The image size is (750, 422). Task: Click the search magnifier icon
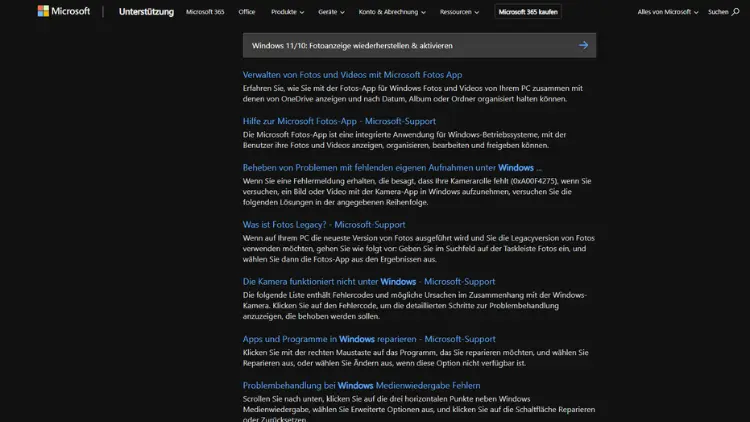tap(736, 11)
